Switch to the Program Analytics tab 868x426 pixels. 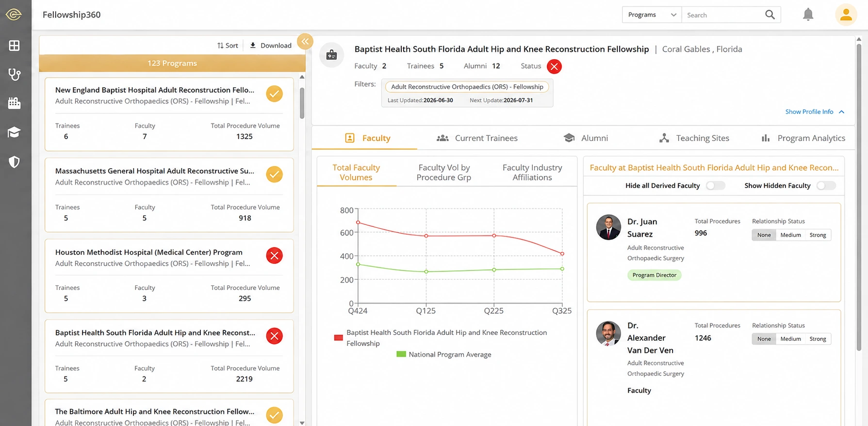tap(803, 138)
